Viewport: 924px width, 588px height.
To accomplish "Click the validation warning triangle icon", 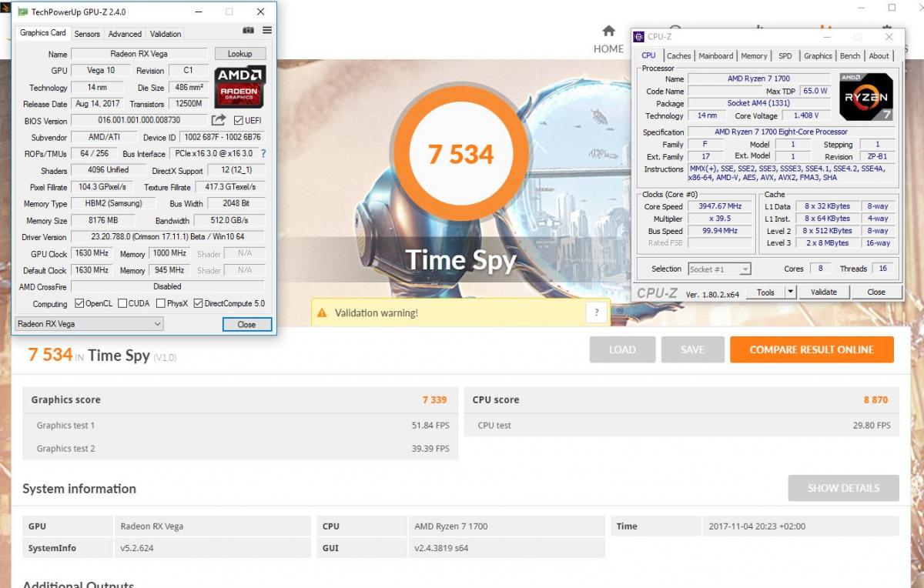I will 322,313.
